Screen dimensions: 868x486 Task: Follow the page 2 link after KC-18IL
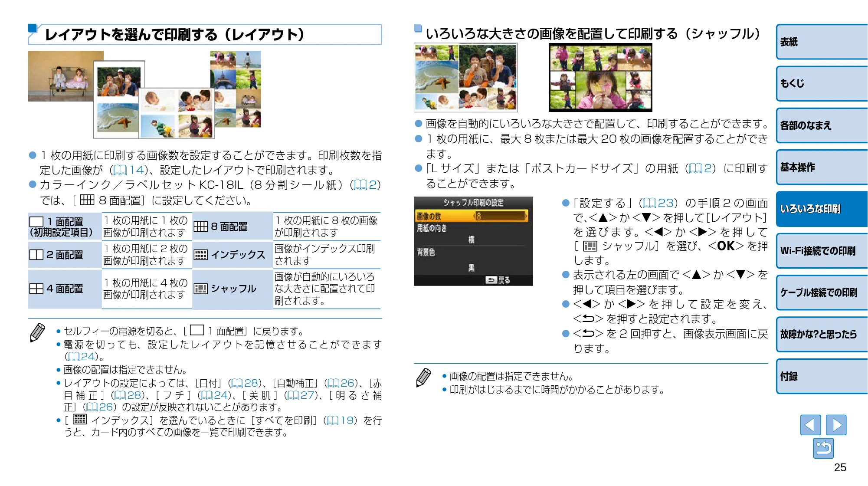[x=365, y=185]
